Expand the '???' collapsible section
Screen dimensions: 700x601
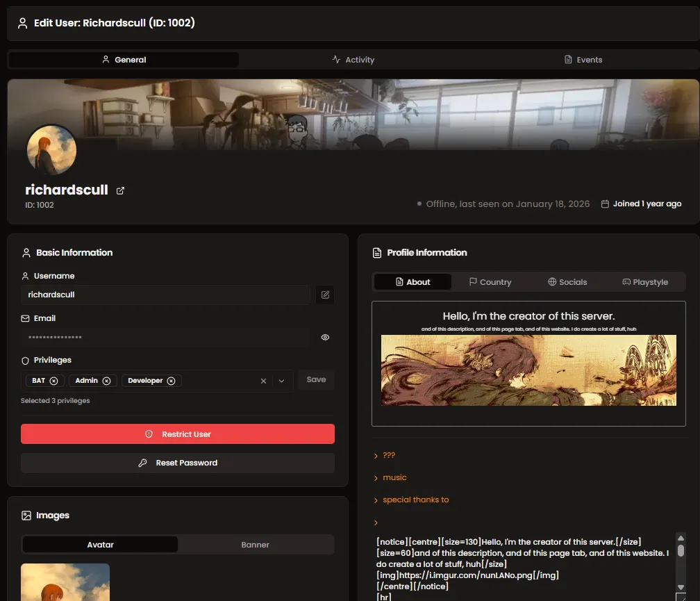tap(388, 456)
